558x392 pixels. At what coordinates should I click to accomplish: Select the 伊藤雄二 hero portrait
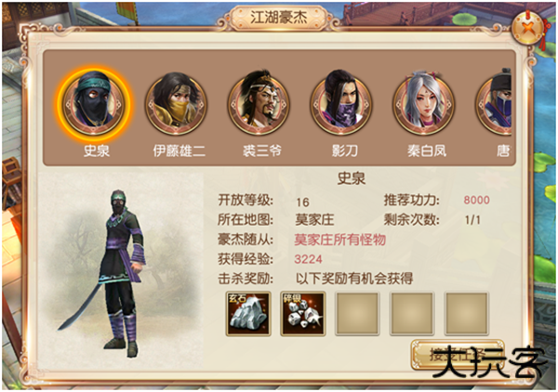click(x=176, y=104)
